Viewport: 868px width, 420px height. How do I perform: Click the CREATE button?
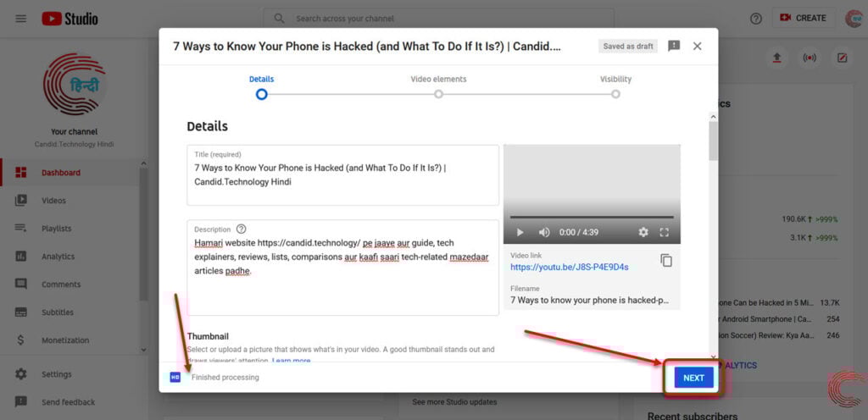(x=804, y=19)
